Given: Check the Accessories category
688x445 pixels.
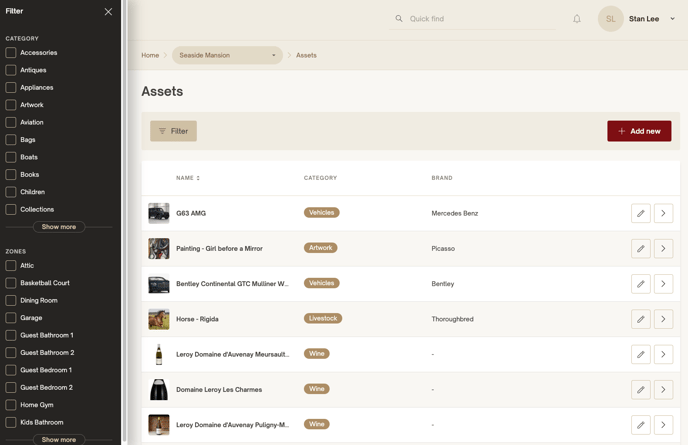Looking at the screenshot, I should pos(11,53).
